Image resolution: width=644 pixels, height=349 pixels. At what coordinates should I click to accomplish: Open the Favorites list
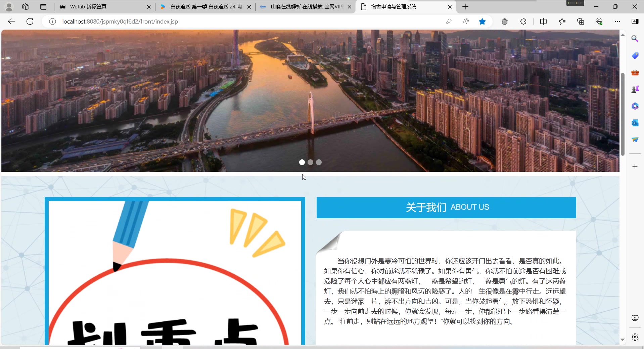pyautogui.click(x=562, y=22)
